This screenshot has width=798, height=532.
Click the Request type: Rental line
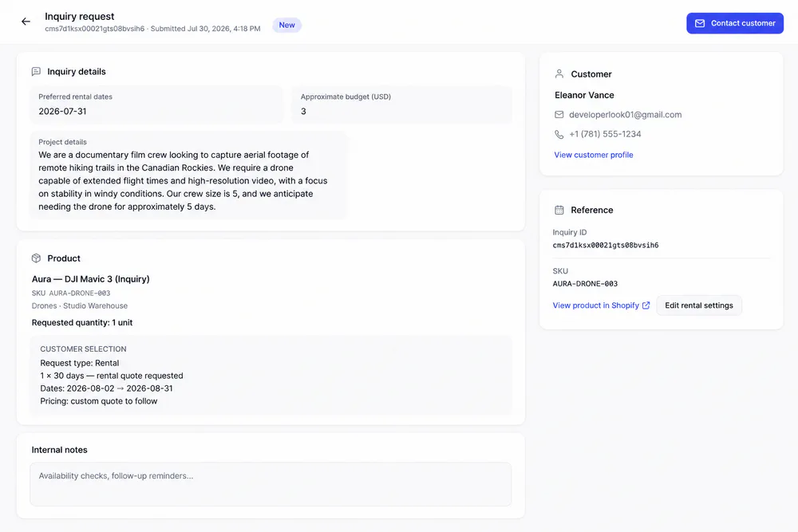(x=79, y=363)
